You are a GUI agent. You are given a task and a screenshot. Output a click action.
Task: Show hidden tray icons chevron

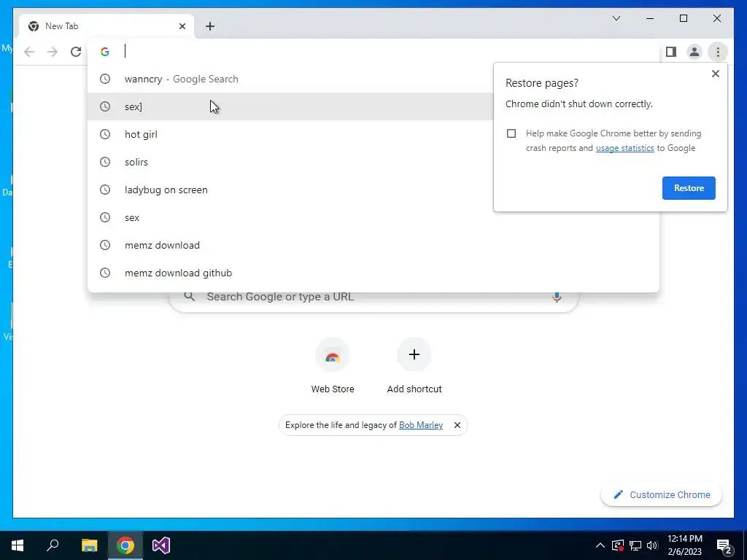[600, 545]
